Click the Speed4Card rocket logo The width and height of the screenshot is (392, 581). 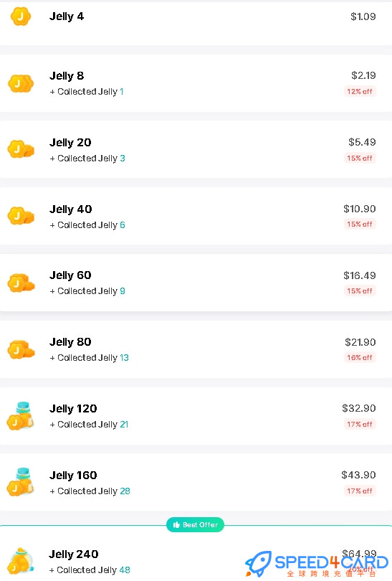[259, 564]
